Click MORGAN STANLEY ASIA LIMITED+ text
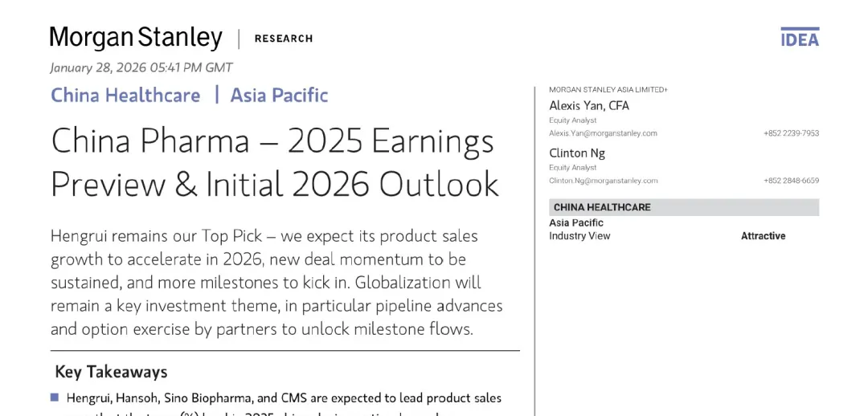Image resolution: width=868 pixels, height=416 pixels. [608, 90]
